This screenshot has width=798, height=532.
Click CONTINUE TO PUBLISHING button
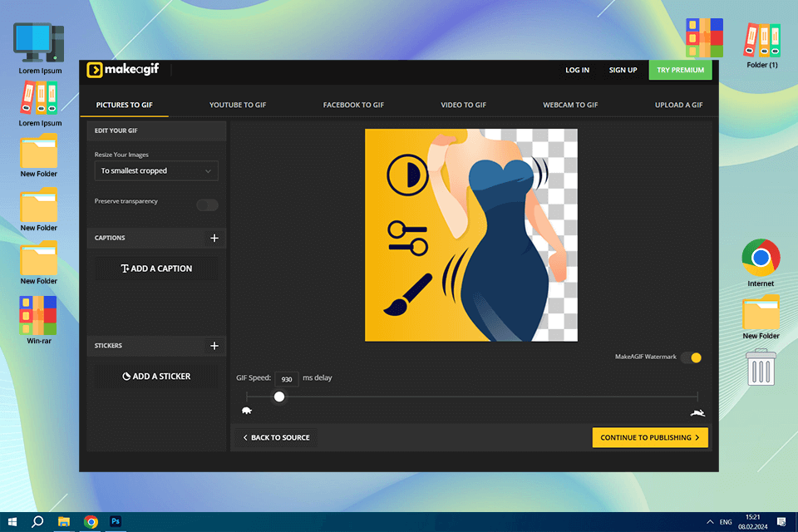click(650, 437)
